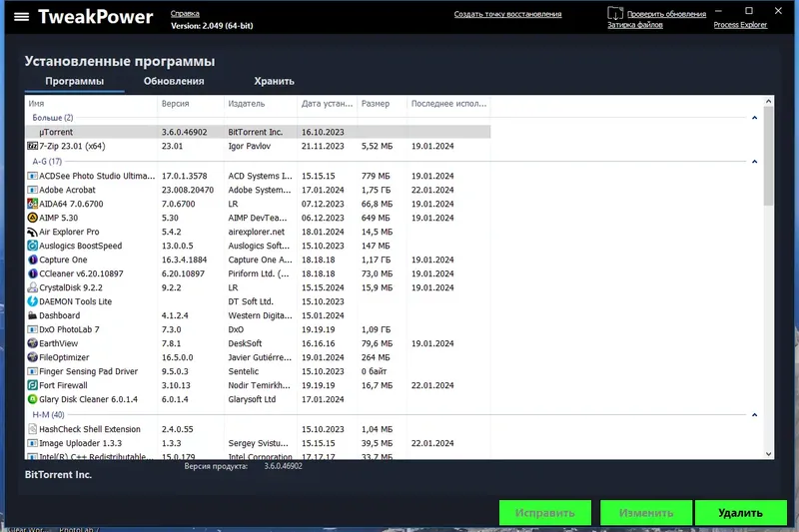Click the Изменить button
The width and height of the screenshot is (799, 532).
[646, 513]
